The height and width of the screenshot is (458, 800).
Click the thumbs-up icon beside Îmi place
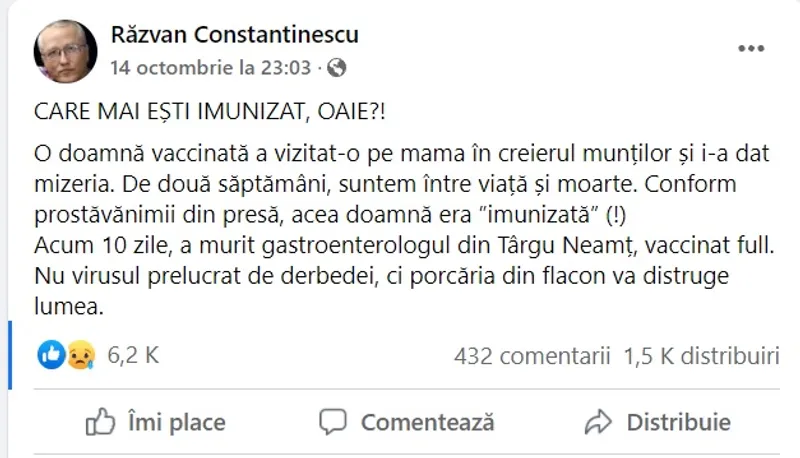pyautogui.click(x=100, y=422)
